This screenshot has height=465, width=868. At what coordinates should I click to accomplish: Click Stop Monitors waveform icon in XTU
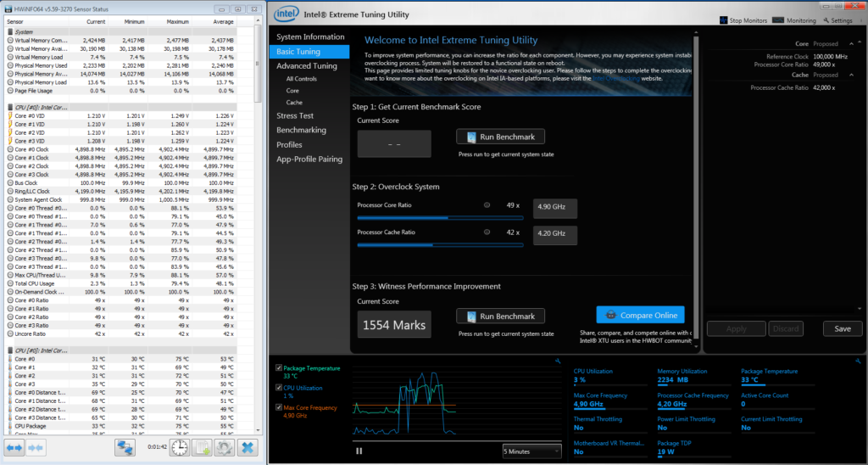tap(724, 20)
